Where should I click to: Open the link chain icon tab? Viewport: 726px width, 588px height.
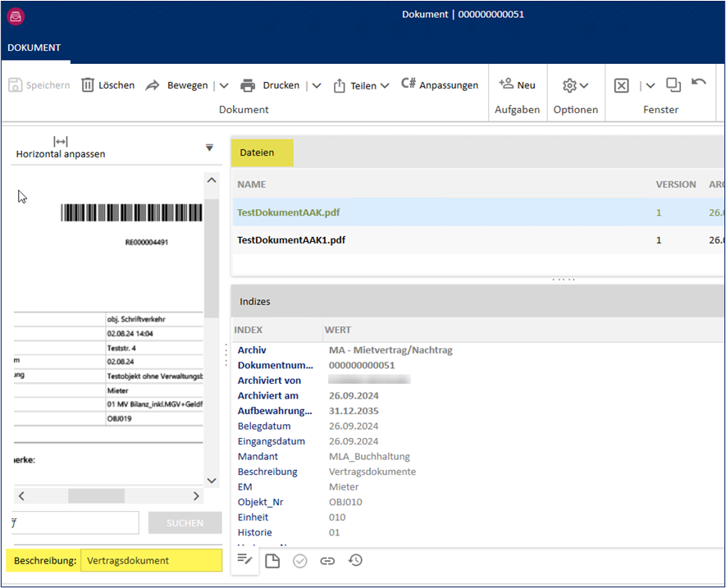[x=327, y=561]
